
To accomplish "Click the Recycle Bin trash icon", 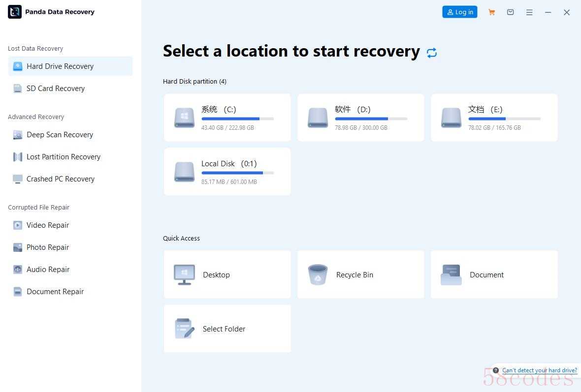I will [x=318, y=274].
